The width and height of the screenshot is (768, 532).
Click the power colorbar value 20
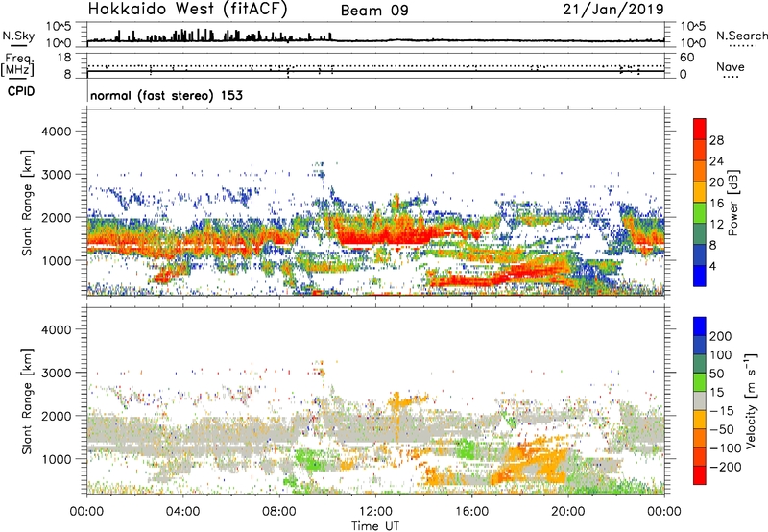point(716,182)
